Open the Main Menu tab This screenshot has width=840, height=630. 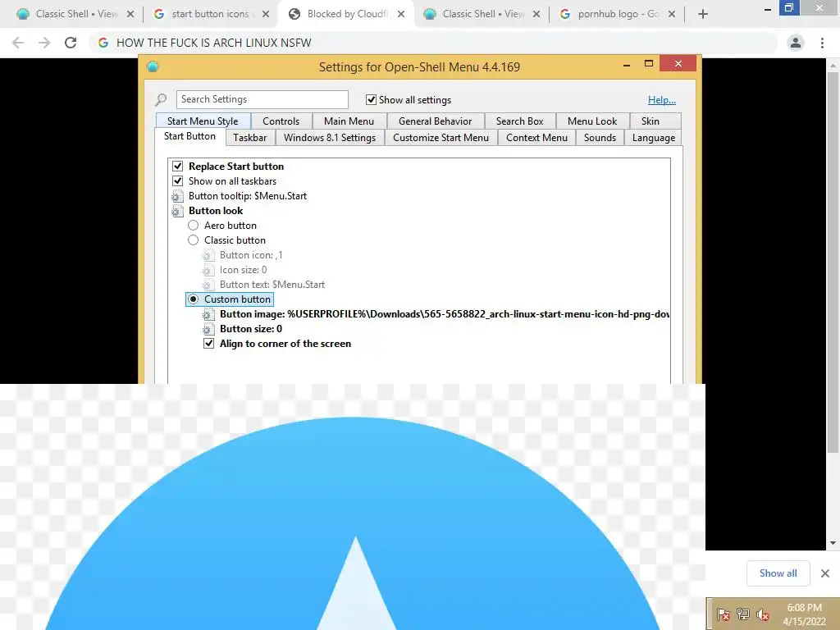tap(349, 121)
